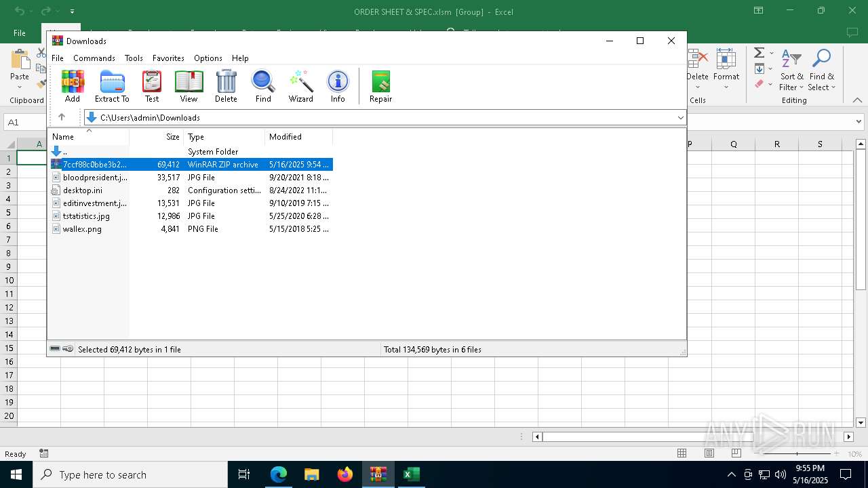Open Windows Start menu
The height and width of the screenshot is (488, 868).
(16, 474)
